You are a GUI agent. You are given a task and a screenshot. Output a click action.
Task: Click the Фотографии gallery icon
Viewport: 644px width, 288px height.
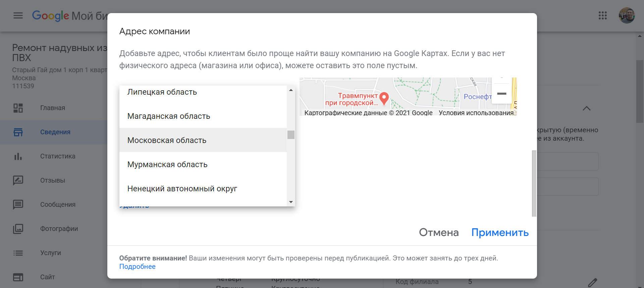(x=18, y=229)
